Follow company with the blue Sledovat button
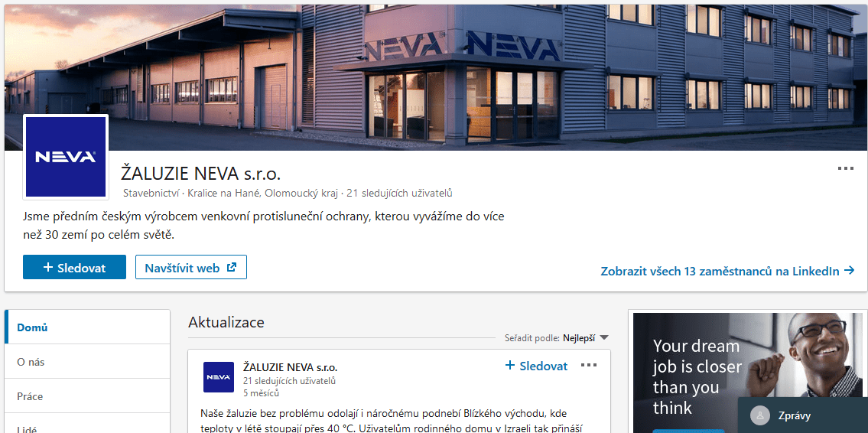 [75, 268]
